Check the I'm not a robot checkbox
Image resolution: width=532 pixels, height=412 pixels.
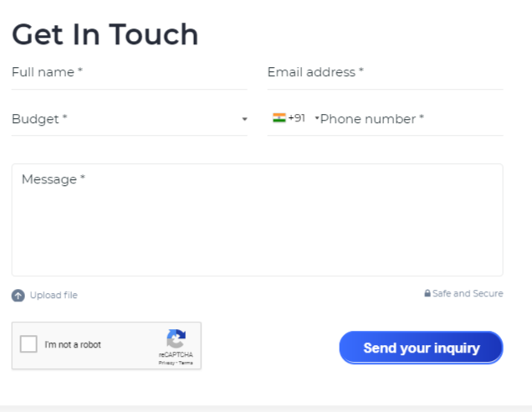[x=28, y=344]
